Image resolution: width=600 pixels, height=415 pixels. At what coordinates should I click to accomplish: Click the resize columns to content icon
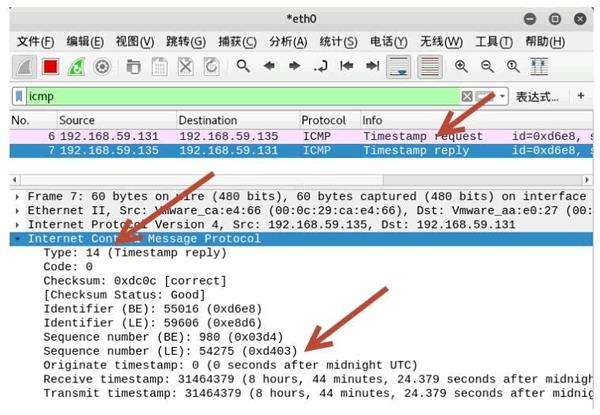539,67
